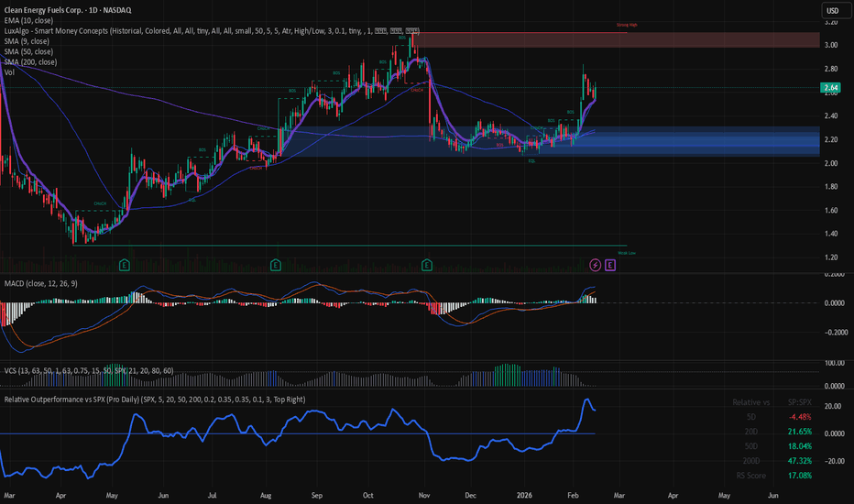Viewport: 854px width, 504px height.
Task: Click the 200D row label
Action: pos(751,461)
